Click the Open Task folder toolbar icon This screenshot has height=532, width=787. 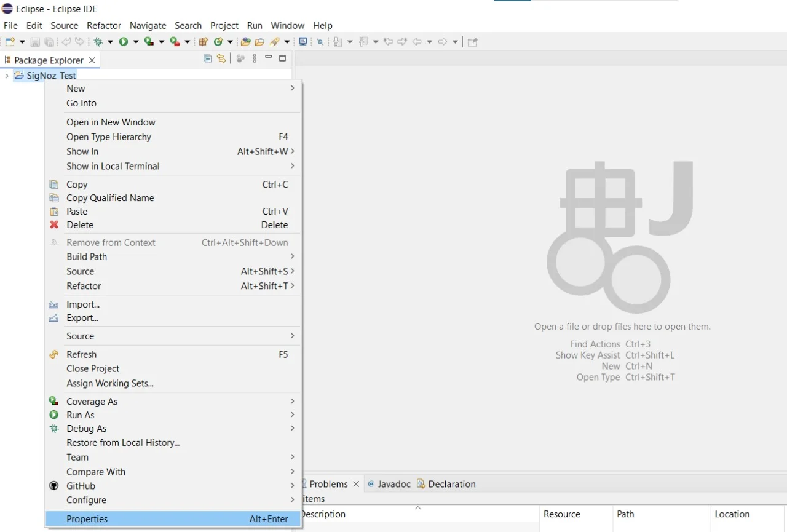click(259, 42)
